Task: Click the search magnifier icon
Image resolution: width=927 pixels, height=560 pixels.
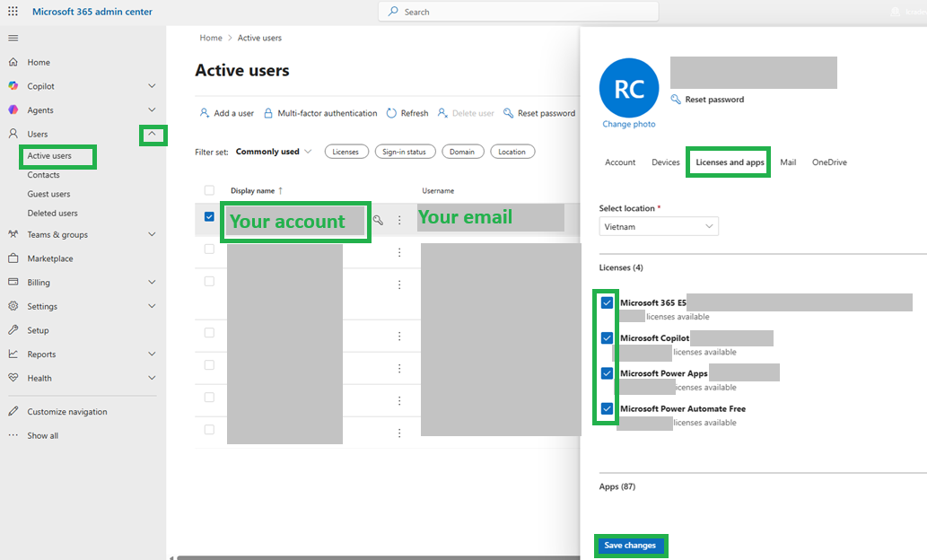Action: click(x=393, y=12)
